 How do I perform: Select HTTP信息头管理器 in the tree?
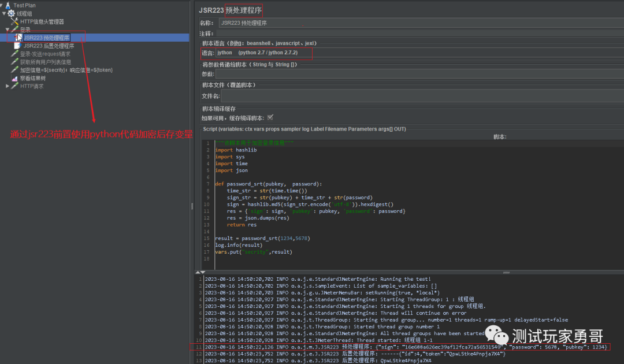[x=42, y=21]
